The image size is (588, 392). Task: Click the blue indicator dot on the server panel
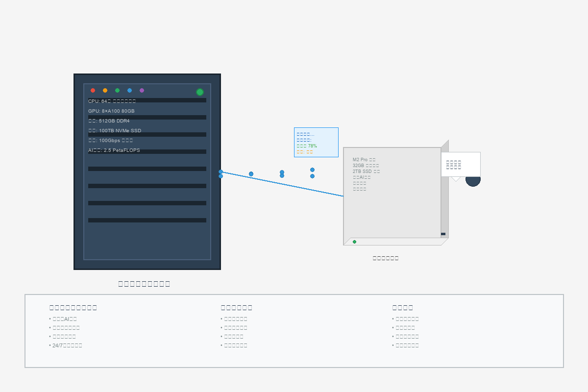coord(129,90)
